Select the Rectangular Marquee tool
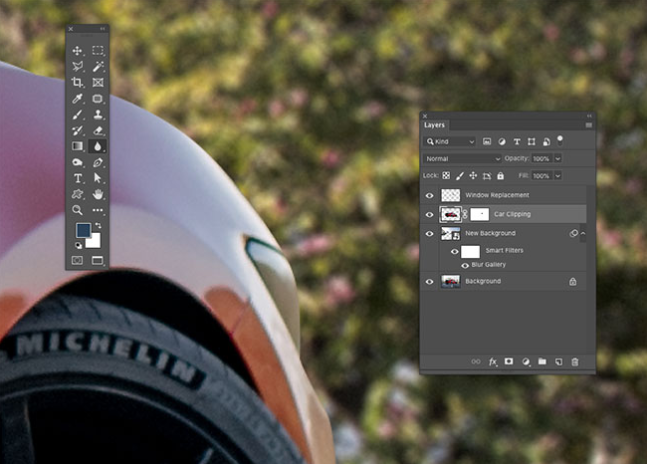 click(x=98, y=51)
